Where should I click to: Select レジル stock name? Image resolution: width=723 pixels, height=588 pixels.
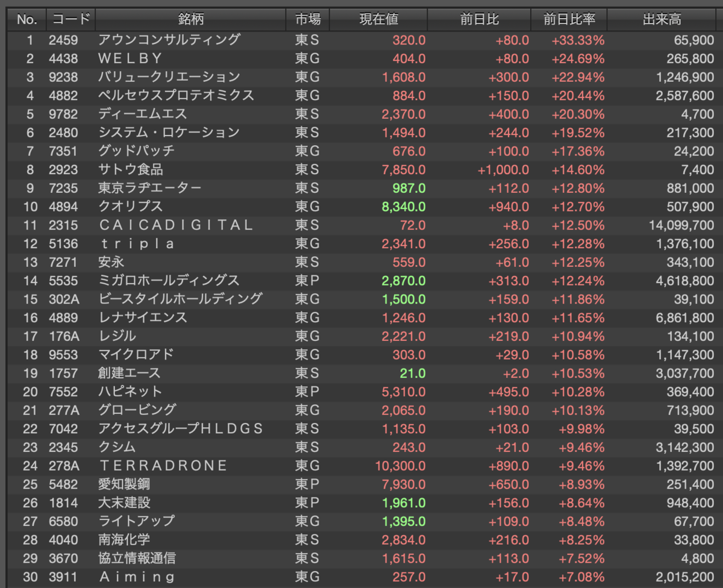[x=117, y=336]
